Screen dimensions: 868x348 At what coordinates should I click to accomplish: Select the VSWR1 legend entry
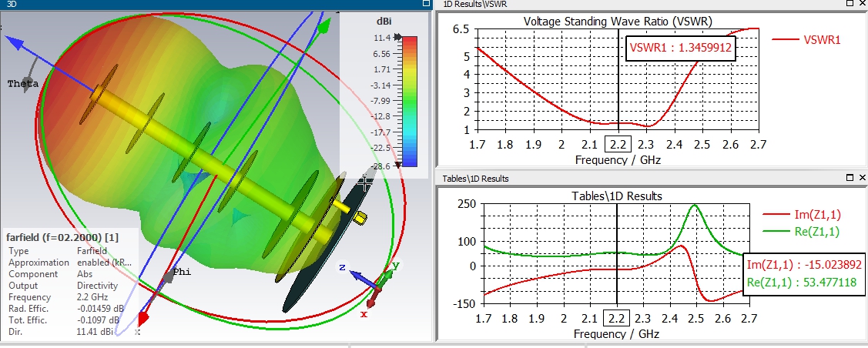click(x=806, y=39)
